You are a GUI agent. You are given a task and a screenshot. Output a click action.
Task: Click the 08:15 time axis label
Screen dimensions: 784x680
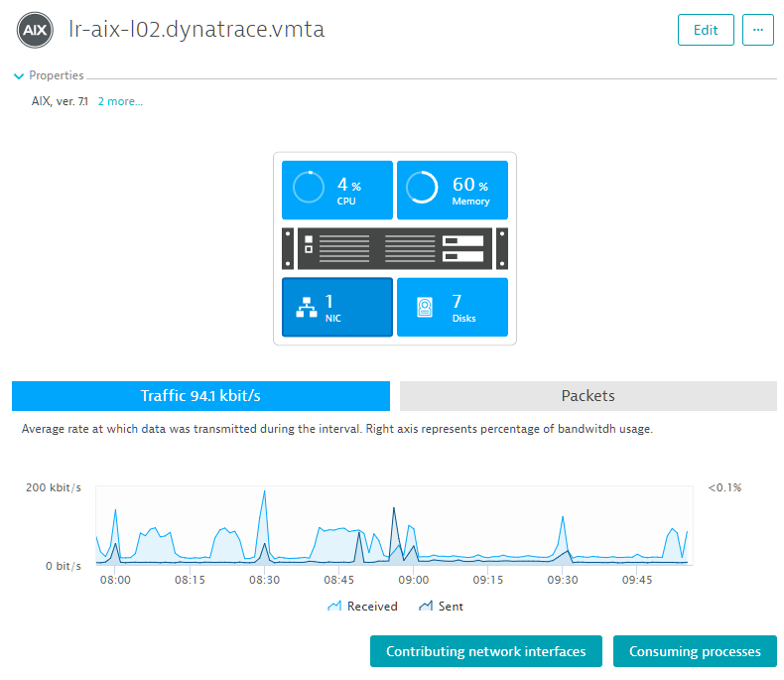pos(190,580)
